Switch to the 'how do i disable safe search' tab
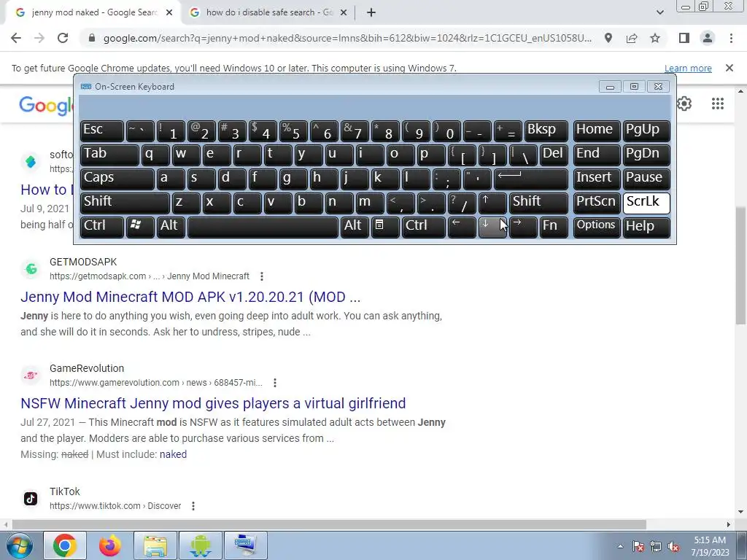747x560 pixels. click(x=268, y=13)
